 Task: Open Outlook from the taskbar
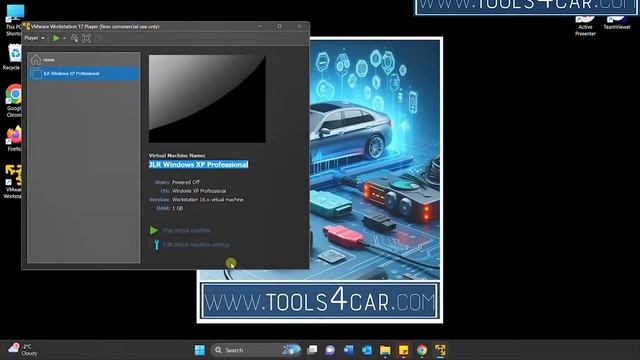coord(367,350)
